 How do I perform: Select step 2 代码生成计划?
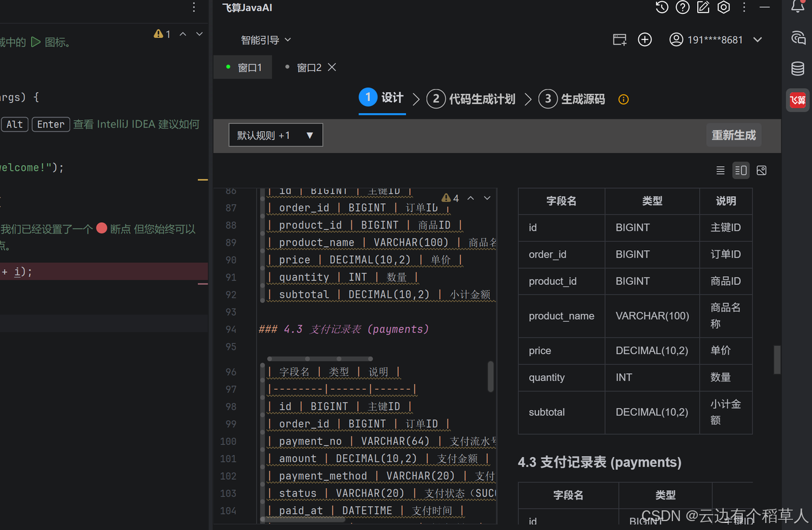(x=471, y=99)
